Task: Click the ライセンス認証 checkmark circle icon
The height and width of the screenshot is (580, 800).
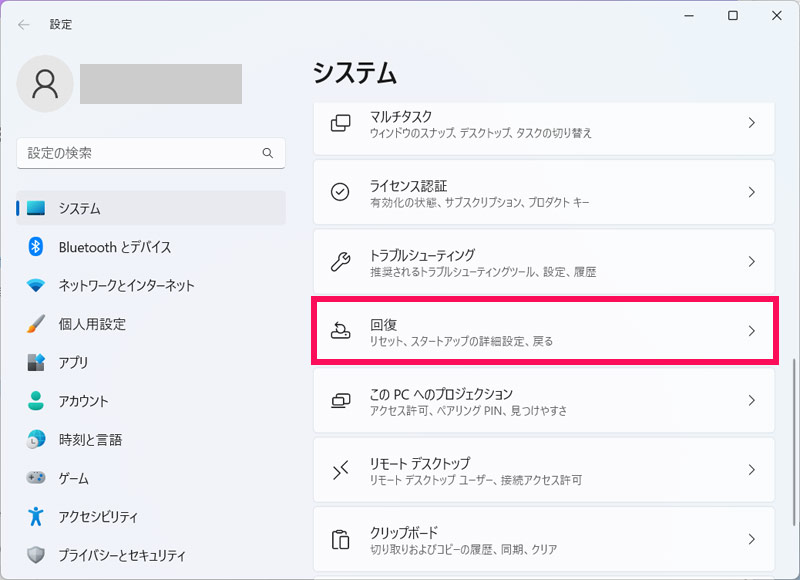Action: (340, 192)
